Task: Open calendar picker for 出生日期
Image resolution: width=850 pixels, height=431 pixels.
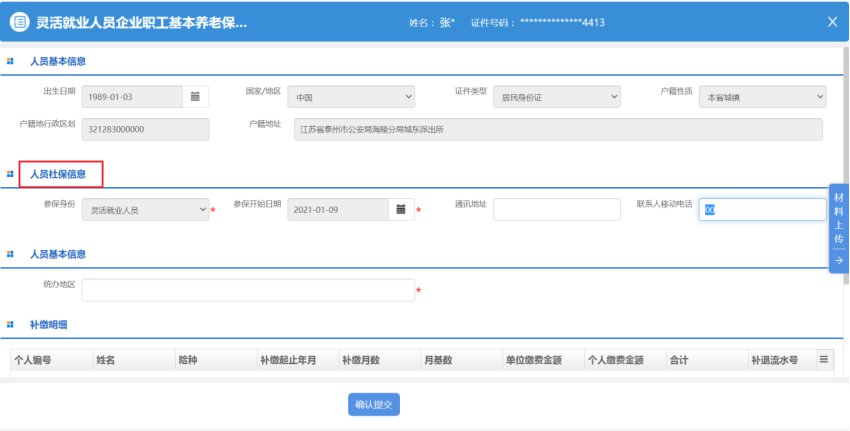Action: pyautogui.click(x=196, y=97)
